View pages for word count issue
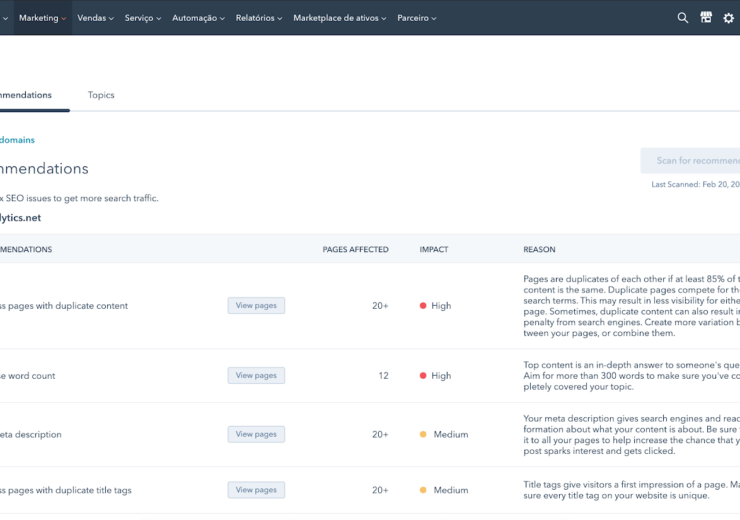 [x=256, y=375]
